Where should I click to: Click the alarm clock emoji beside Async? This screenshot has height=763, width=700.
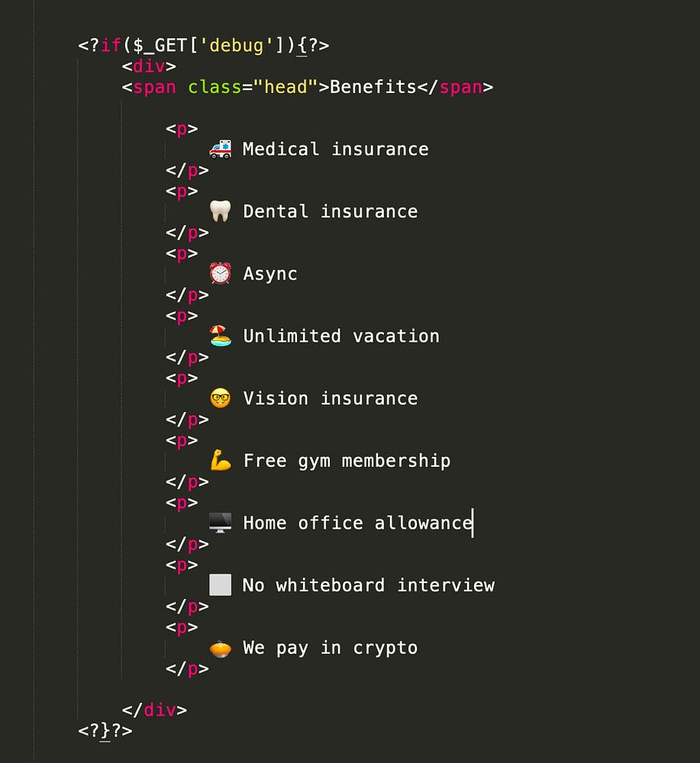pos(221,273)
